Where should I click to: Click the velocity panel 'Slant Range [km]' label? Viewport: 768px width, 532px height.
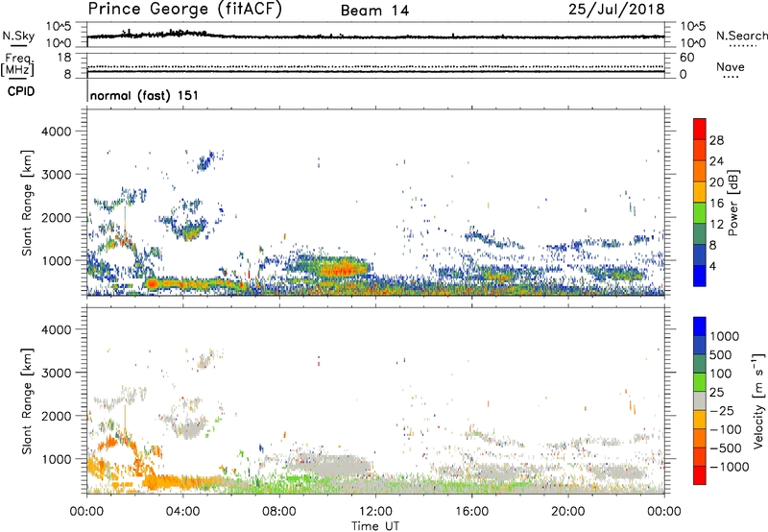27,400
